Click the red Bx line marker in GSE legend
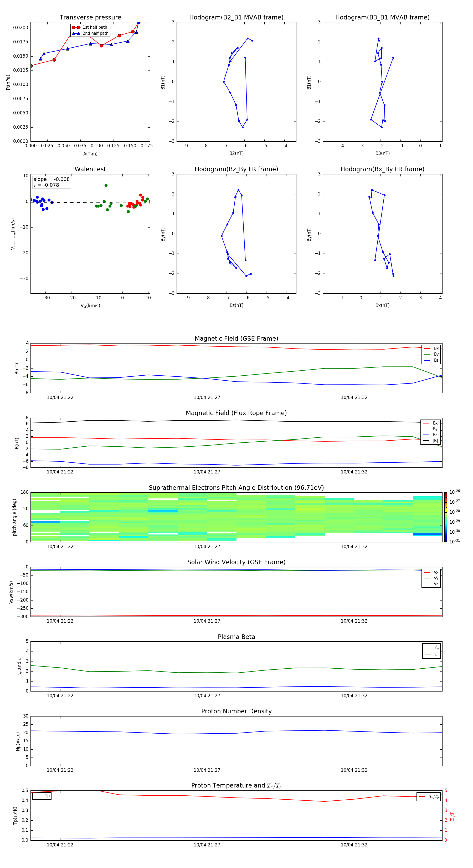Viewport: 473px width, 868px height. (427, 349)
